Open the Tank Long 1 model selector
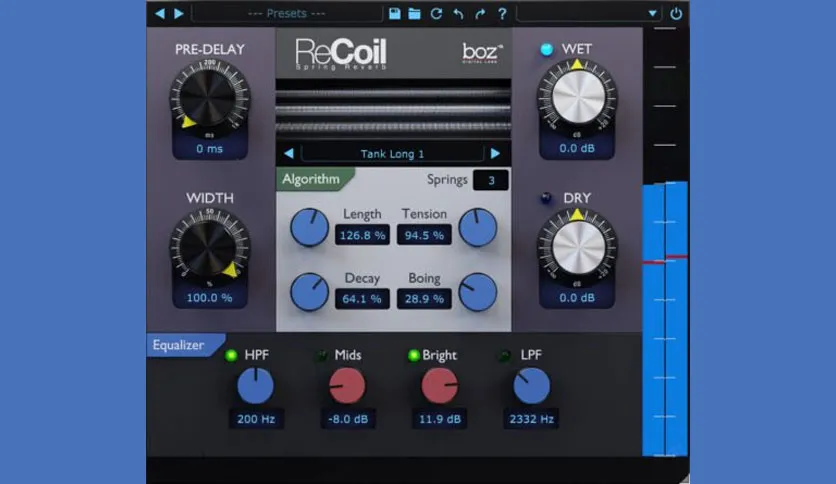 click(x=392, y=154)
